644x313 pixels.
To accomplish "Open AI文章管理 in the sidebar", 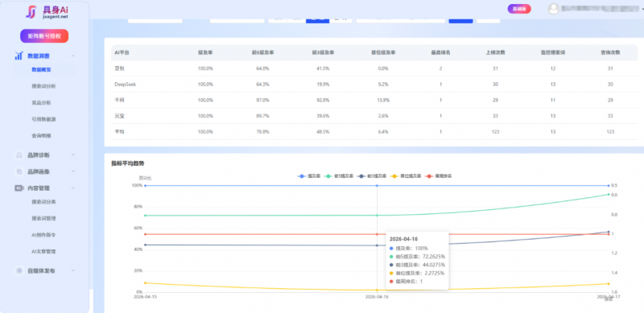I will [x=43, y=251].
